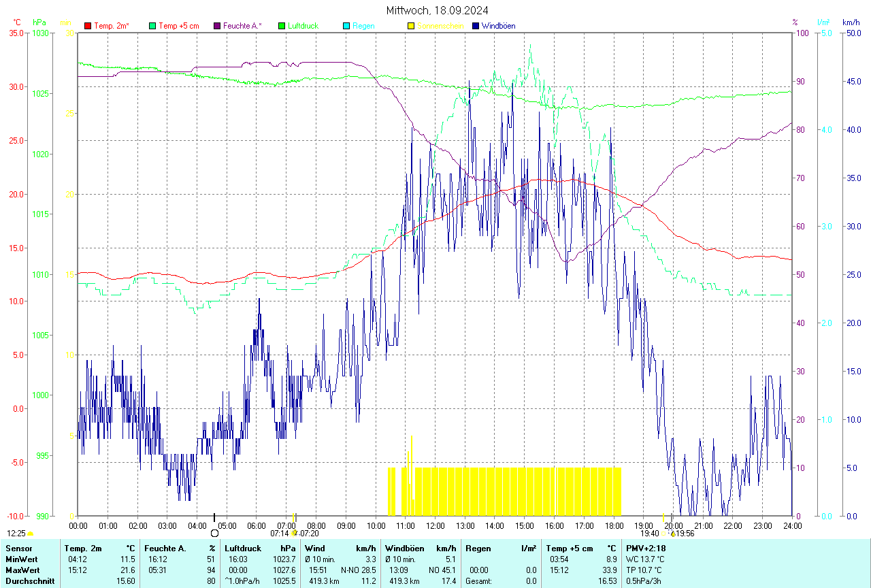
Task: Select the 'Luftdruck' legend label
Action: [x=303, y=26]
